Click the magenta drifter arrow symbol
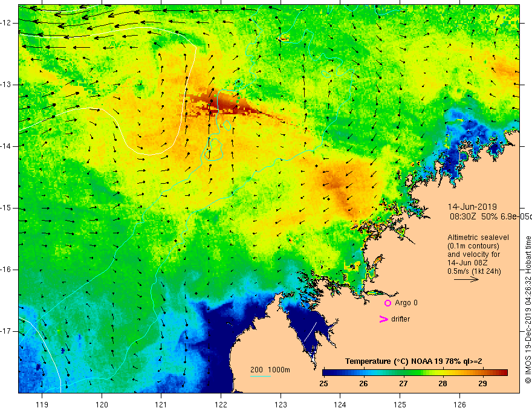 [383, 319]
